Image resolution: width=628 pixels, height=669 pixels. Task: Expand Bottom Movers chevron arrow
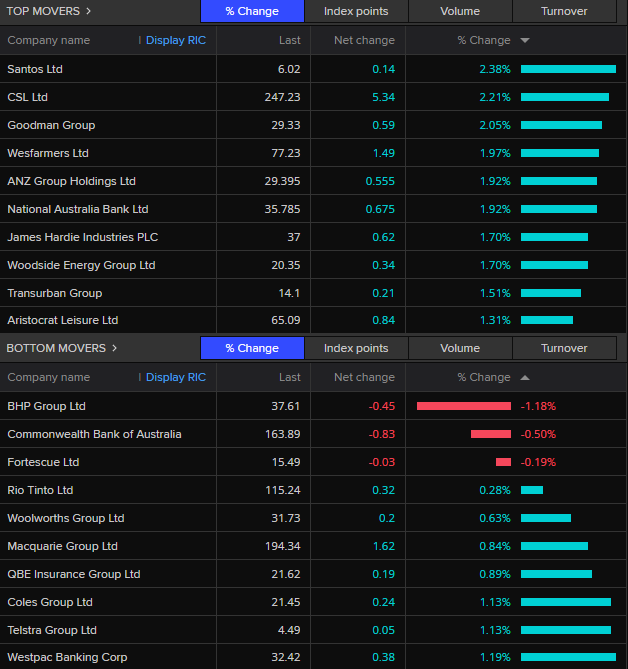tap(114, 348)
